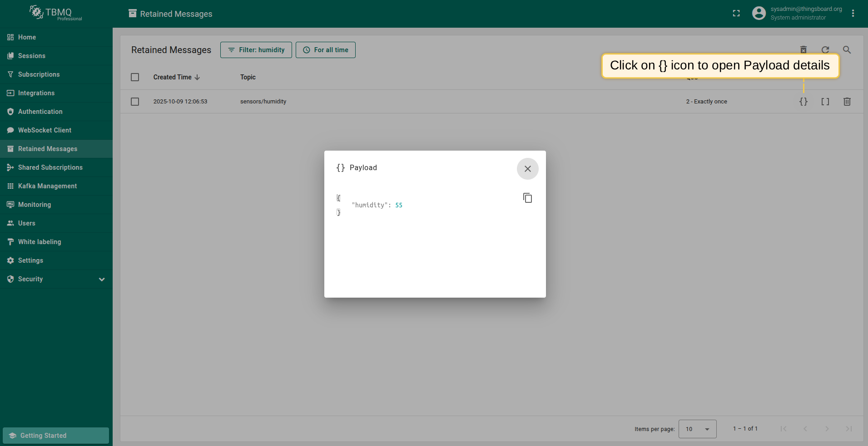Copy the payload to clipboard
868x446 pixels.
pyautogui.click(x=527, y=198)
